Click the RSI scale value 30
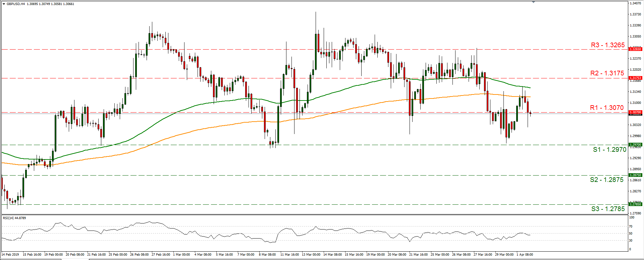The width and height of the screenshot is (644, 260). click(x=631, y=241)
